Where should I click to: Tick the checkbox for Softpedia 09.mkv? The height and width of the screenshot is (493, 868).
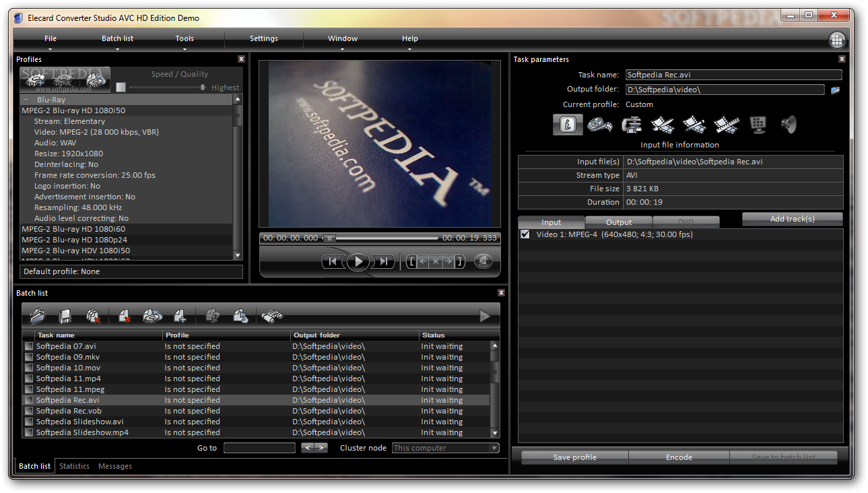[x=29, y=357]
